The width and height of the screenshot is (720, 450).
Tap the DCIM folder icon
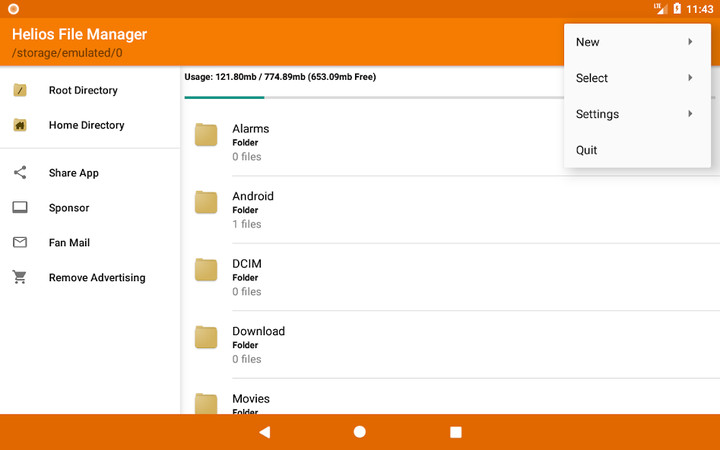point(206,270)
